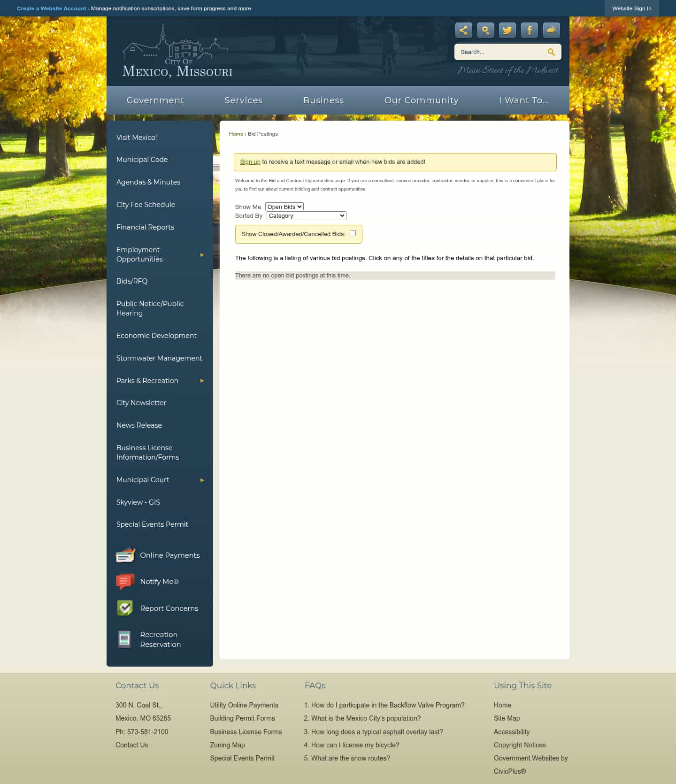Open Special Events Permit sidebar link
This screenshot has width=676, height=784.
click(152, 524)
